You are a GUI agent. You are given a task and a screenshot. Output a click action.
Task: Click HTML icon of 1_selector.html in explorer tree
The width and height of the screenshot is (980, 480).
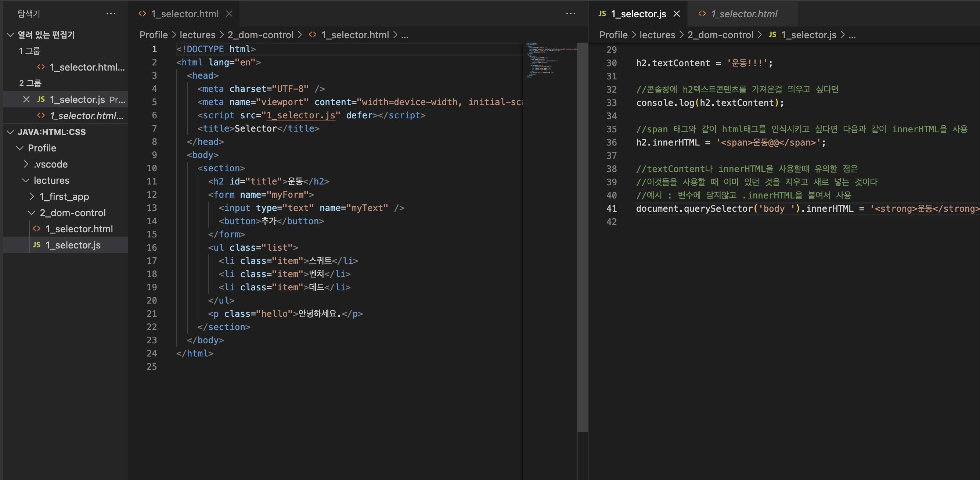(37, 229)
